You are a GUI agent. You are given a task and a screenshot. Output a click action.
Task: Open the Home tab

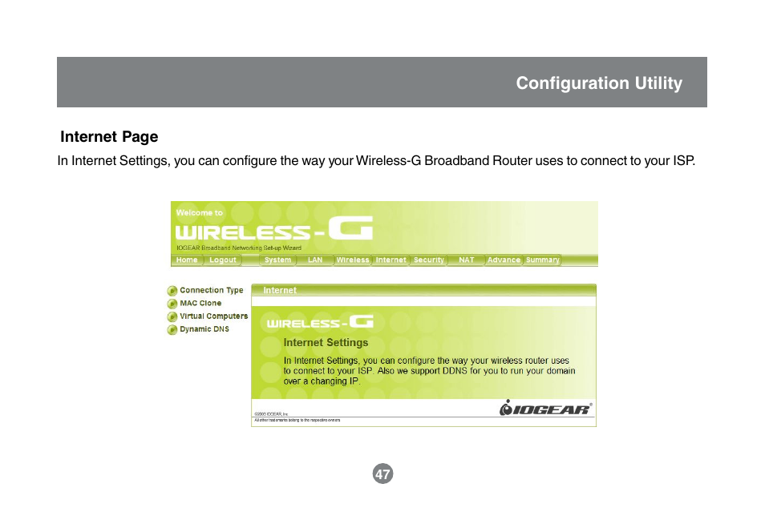(x=187, y=260)
